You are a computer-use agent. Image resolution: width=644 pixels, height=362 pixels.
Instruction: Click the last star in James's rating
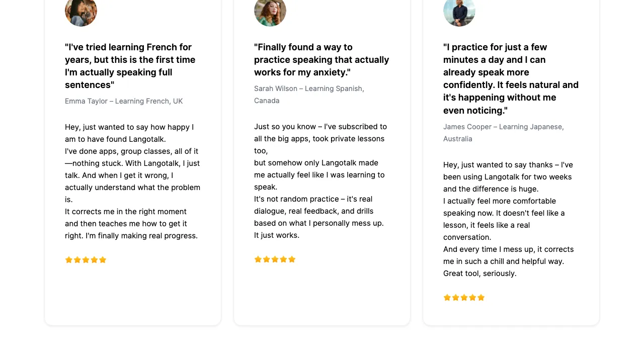point(481,298)
